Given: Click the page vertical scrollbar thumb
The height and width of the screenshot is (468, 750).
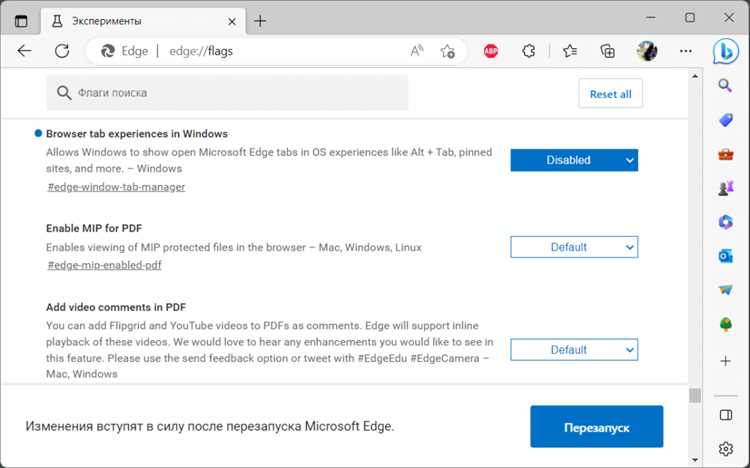Looking at the screenshot, I should 695,396.
